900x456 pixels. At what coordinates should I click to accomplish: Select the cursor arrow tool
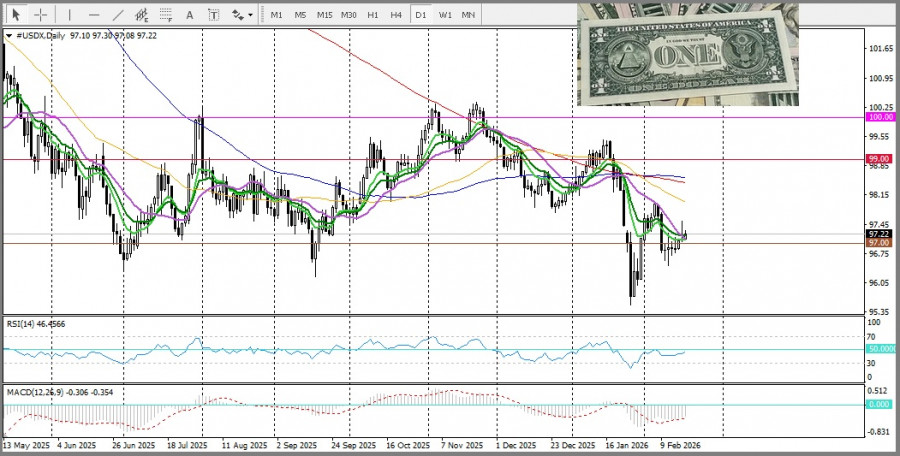click(x=16, y=15)
